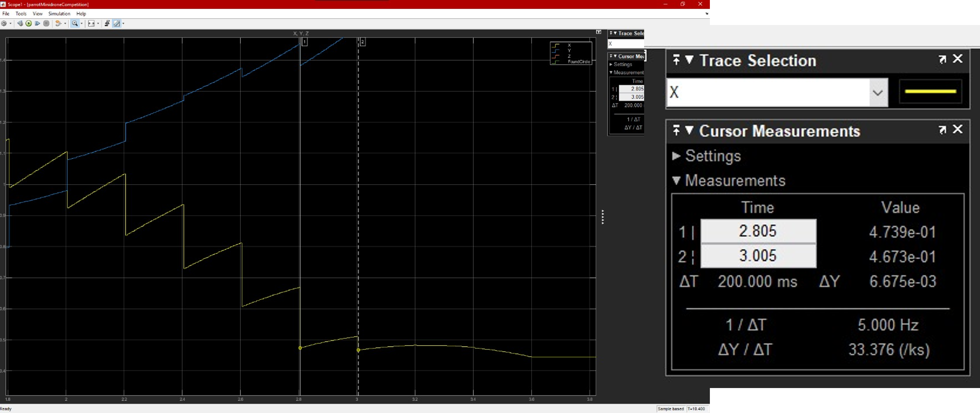Click the scale axes limits icon

91,24
